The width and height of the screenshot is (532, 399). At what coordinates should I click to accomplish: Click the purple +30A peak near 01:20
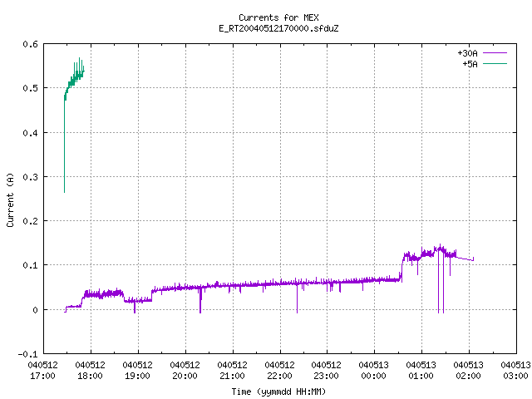point(441,244)
